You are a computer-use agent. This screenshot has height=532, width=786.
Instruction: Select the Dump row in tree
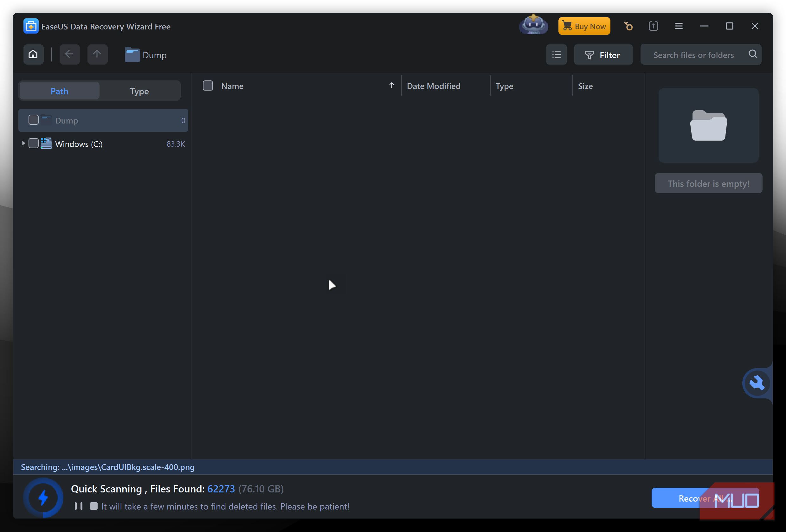coord(103,120)
